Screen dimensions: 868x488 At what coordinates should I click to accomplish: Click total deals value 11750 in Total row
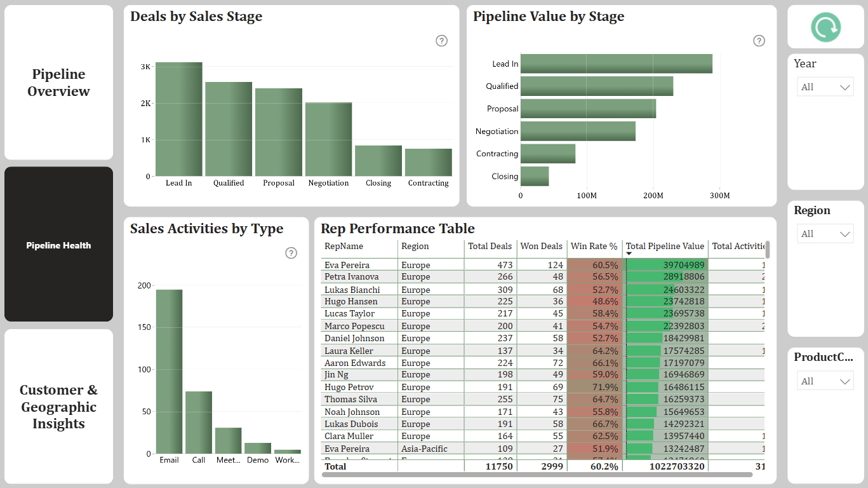tap(498, 466)
